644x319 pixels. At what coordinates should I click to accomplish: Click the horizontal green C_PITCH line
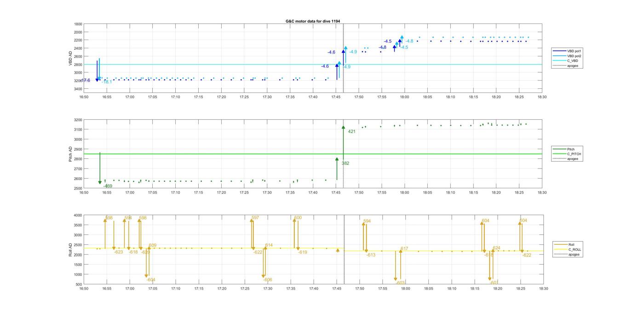click(313, 154)
